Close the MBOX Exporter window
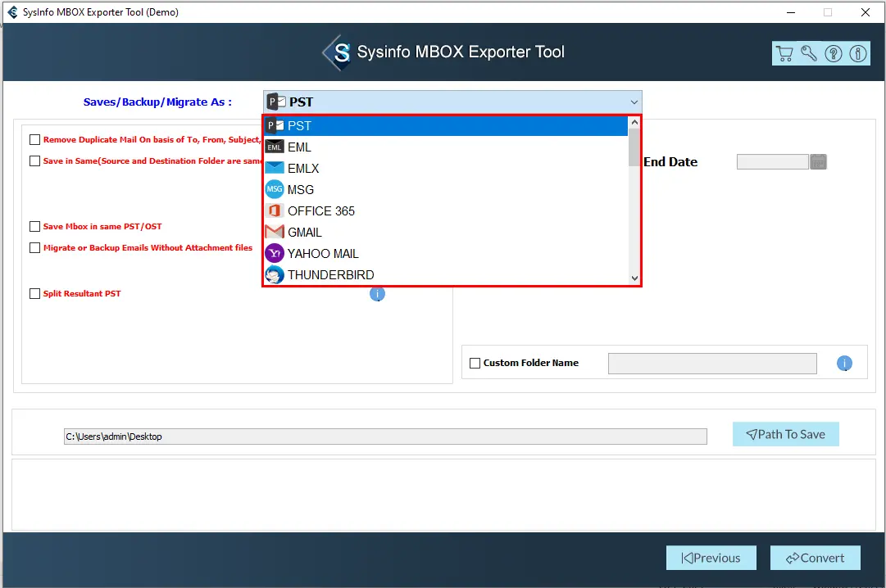The height and width of the screenshot is (588, 886). point(865,12)
